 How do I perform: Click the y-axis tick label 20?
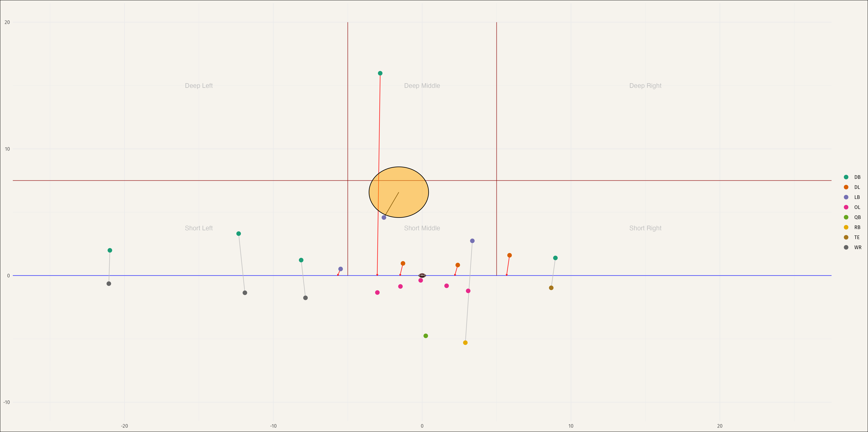[7, 22]
